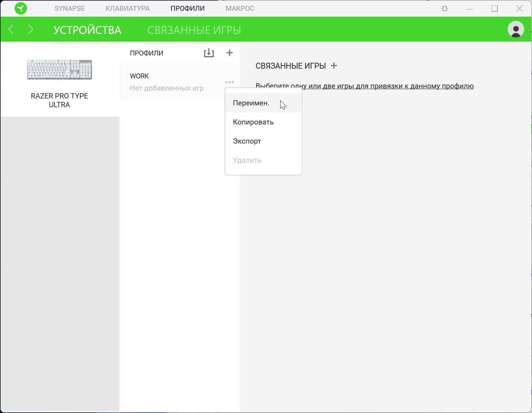Click the WORK profile three-dots menu
The image size is (532, 413).
[230, 82]
